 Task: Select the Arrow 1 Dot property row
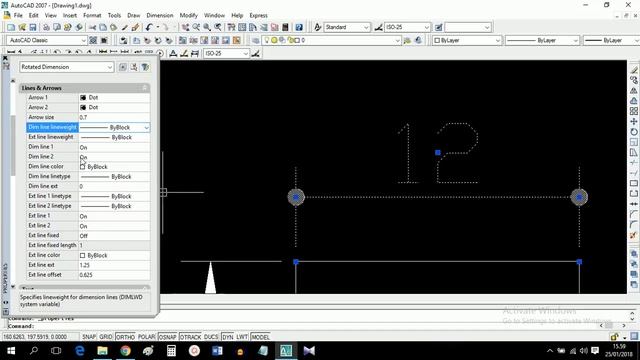pos(88,98)
